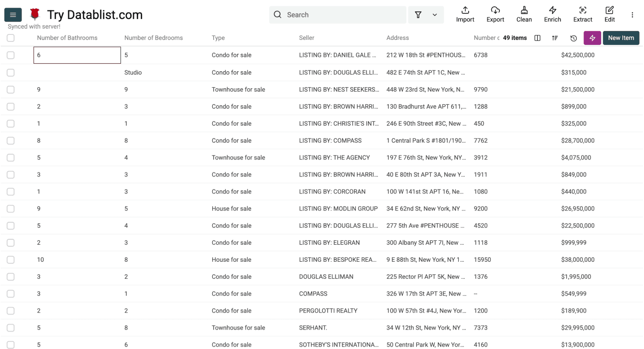Image resolution: width=644 pixels, height=349 pixels.
Task: Click the hamburger menu icon
Action: [x=12, y=14]
